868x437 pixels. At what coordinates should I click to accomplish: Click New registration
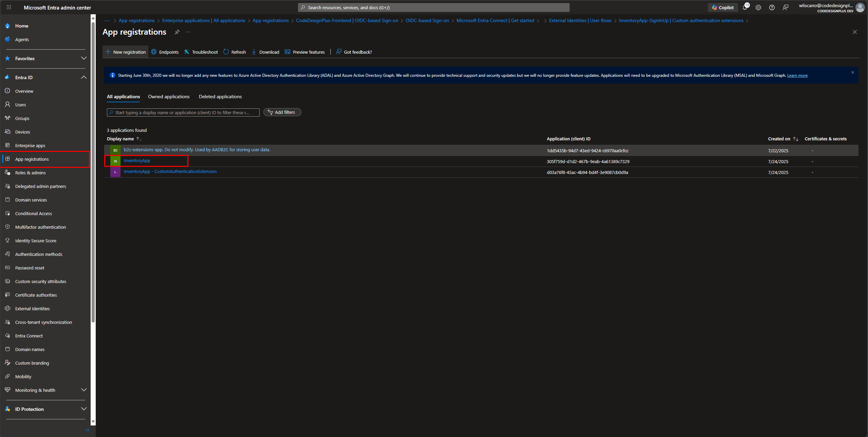point(126,52)
